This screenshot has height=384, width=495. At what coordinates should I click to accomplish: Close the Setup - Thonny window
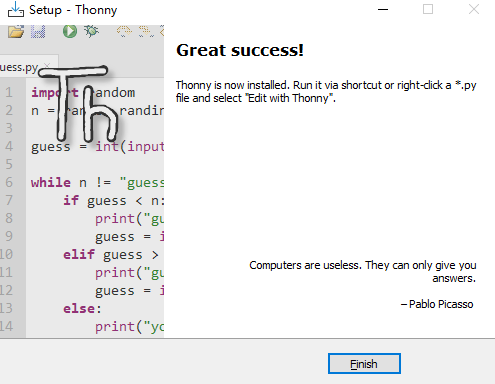click(x=474, y=9)
